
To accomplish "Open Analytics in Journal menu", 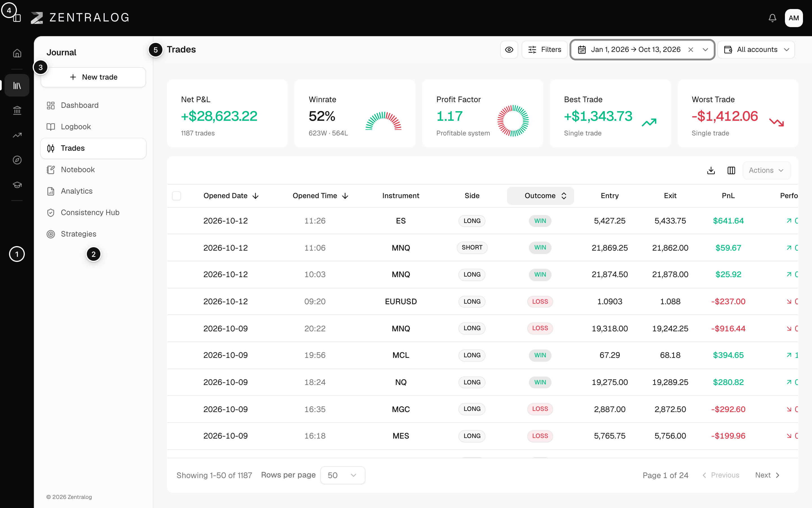I will (x=93, y=191).
